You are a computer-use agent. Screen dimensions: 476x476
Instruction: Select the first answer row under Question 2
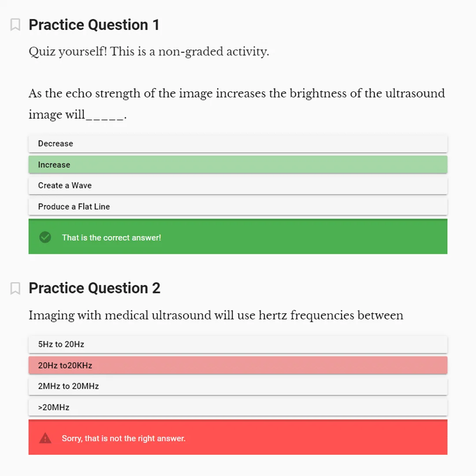238,344
